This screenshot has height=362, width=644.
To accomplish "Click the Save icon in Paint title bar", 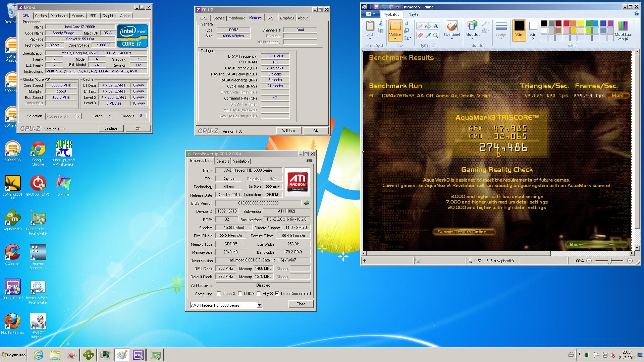I will (376, 7).
